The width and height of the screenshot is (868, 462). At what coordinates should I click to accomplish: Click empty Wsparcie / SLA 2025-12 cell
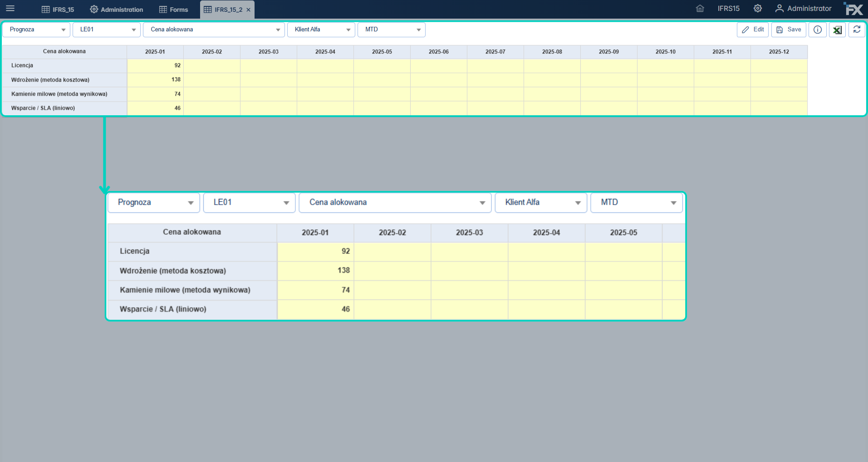coord(779,108)
